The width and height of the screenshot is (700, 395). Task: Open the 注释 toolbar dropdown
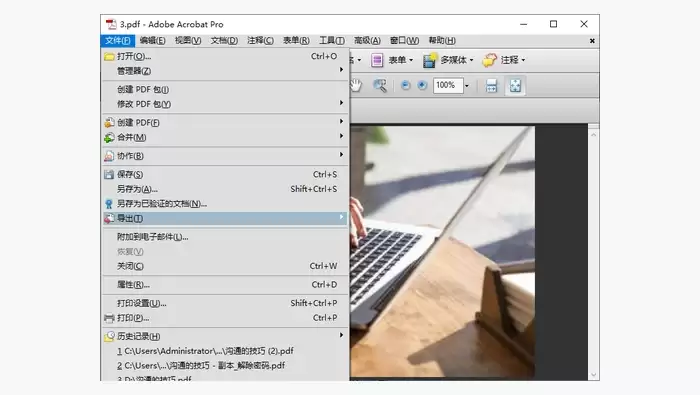504,60
